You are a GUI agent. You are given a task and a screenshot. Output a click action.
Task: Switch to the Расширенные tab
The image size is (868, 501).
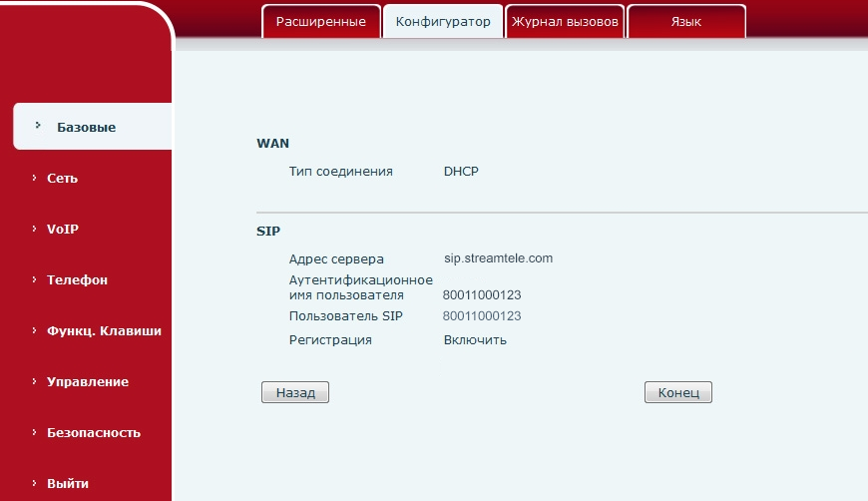pos(321,22)
